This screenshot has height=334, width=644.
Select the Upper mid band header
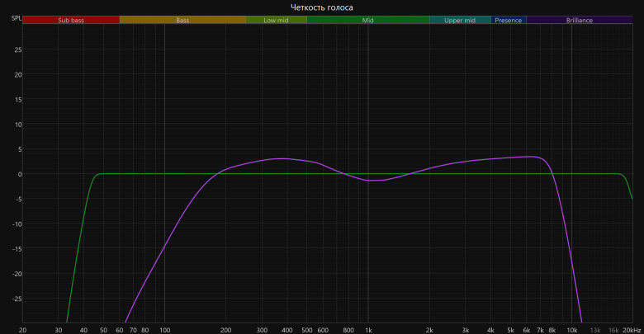point(460,20)
